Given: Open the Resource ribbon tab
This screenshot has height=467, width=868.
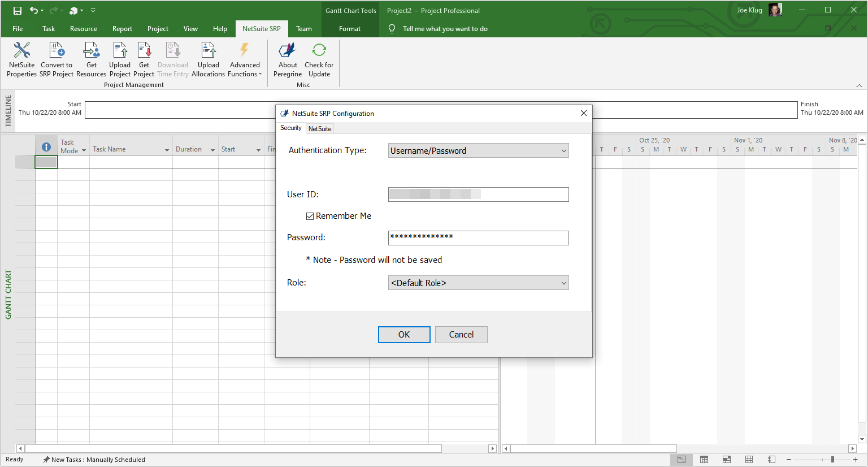Looking at the screenshot, I should tap(84, 29).
